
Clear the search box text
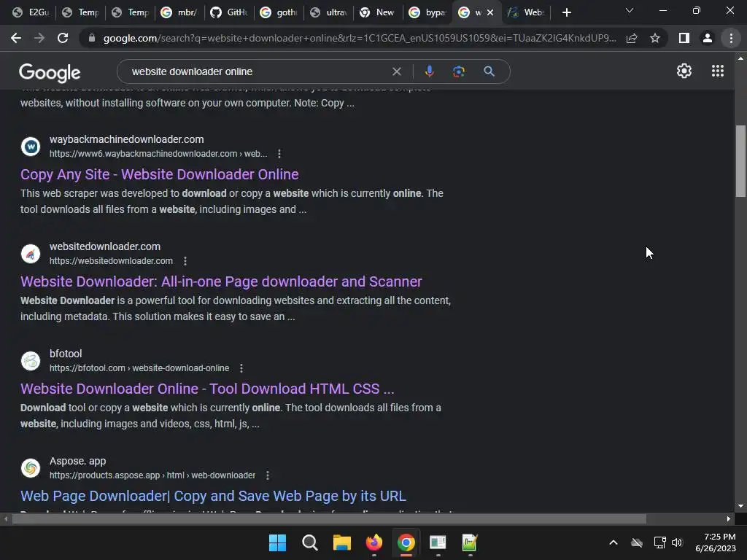tap(396, 71)
